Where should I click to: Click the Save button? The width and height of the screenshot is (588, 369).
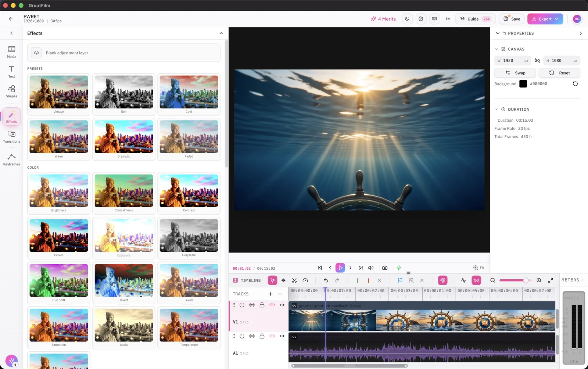point(512,19)
